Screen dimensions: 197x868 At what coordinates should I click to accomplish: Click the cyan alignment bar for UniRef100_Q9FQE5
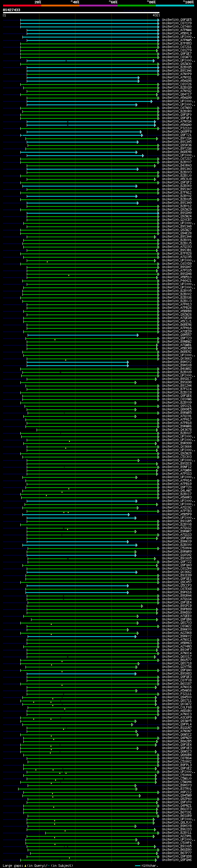coord(90,20)
